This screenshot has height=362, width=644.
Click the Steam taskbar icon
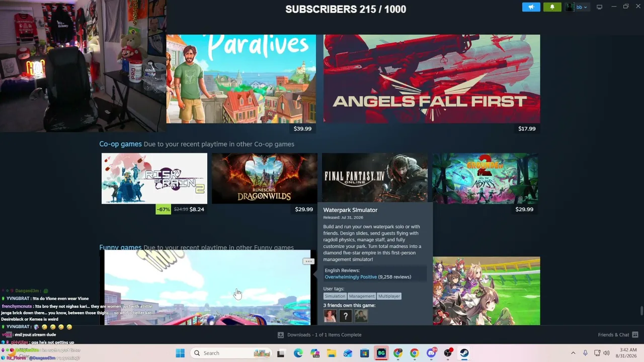464,353
